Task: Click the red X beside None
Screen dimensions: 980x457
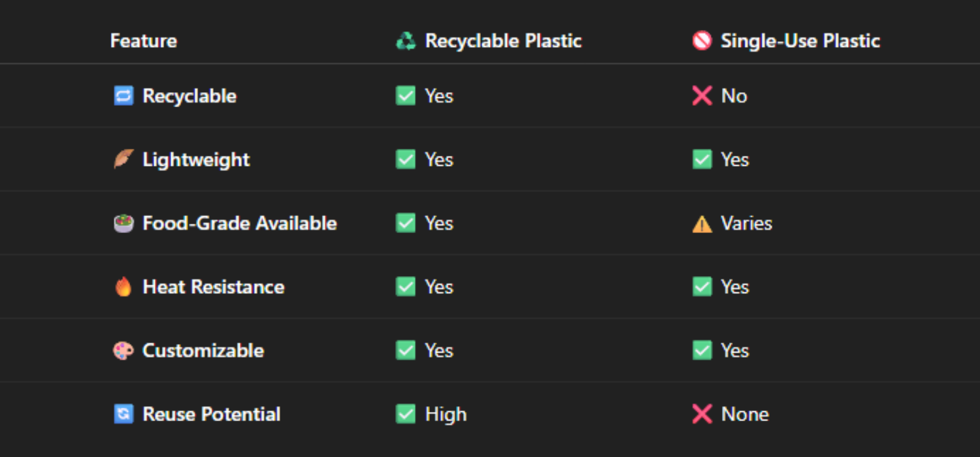Action: coord(702,414)
